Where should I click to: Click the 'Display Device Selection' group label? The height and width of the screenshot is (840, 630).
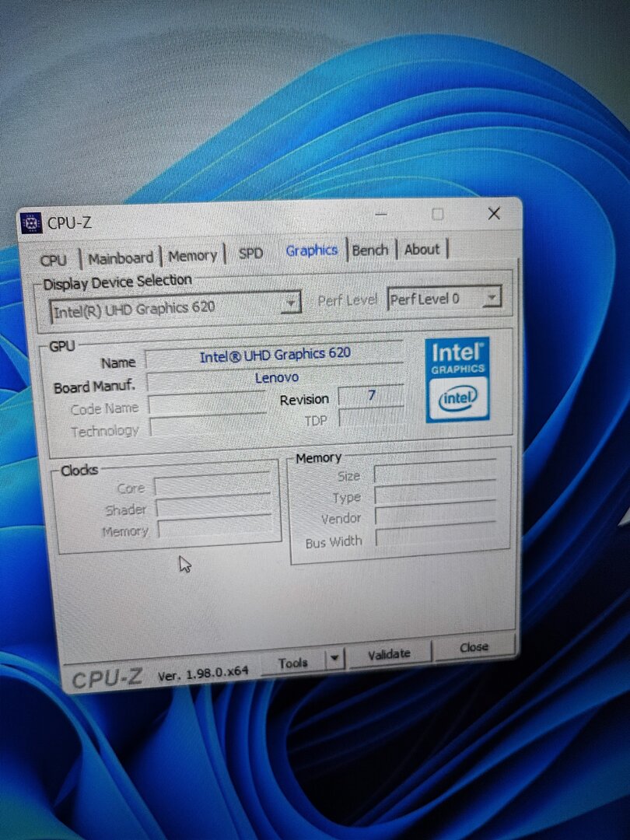(x=117, y=282)
